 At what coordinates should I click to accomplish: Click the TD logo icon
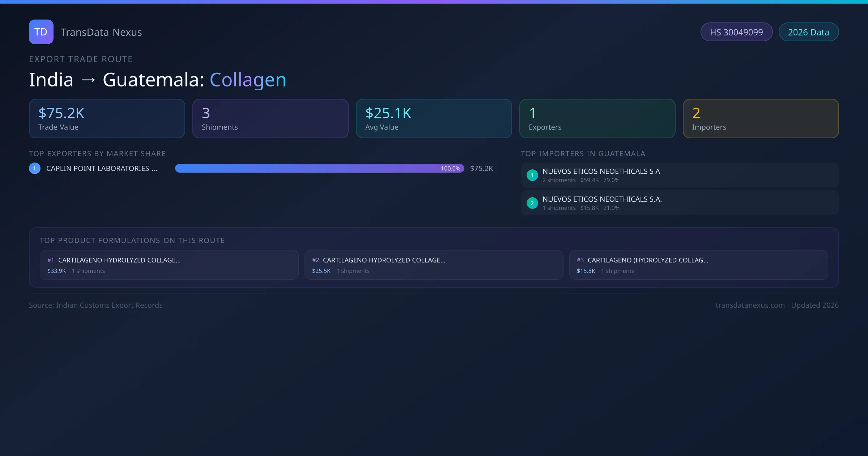pyautogui.click(x=41, y=32)
